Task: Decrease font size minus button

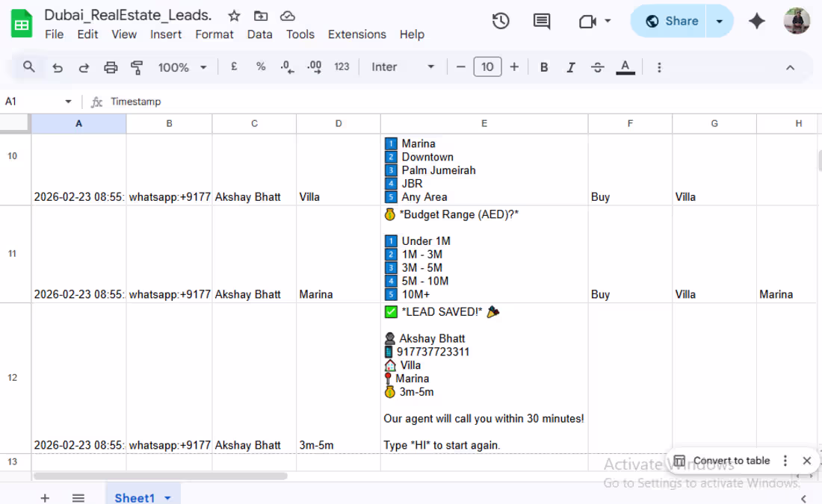Action: point(461,66)
